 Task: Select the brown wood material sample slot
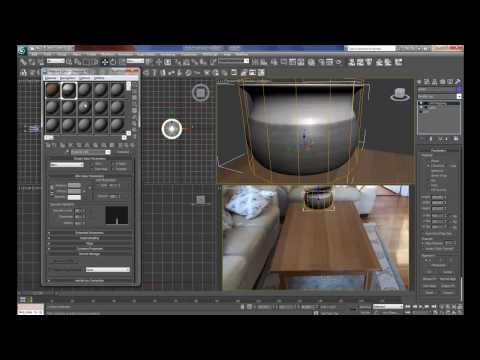[53, 90]
